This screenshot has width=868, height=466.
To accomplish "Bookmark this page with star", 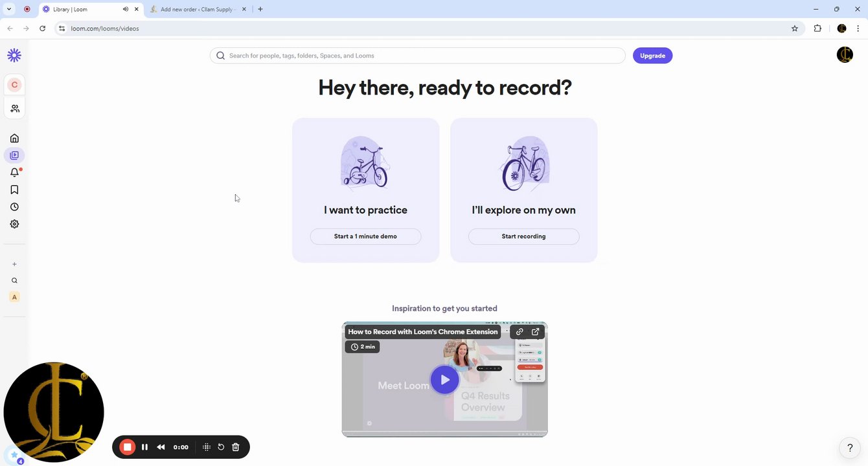I will (x=795, y=28).
